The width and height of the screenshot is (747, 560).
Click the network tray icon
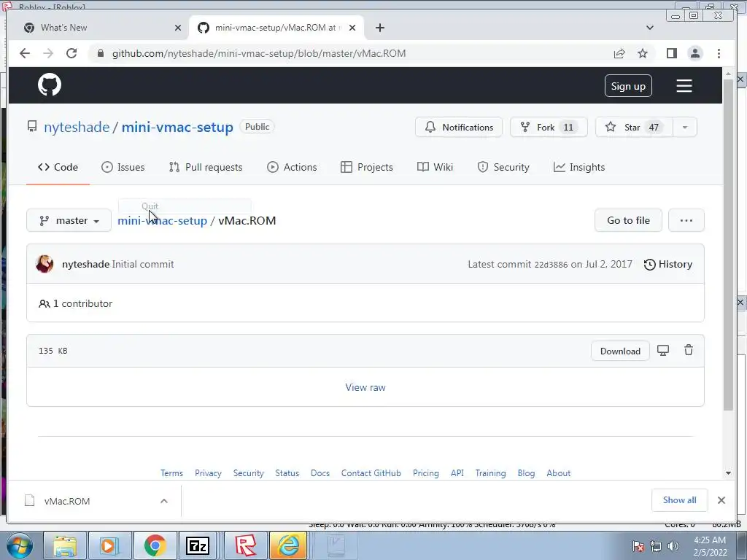coord(656,546)
